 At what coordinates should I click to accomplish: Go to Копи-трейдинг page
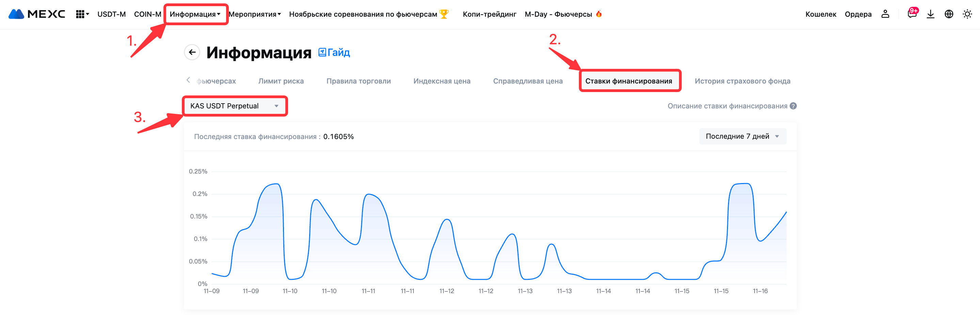coord(489,14)
